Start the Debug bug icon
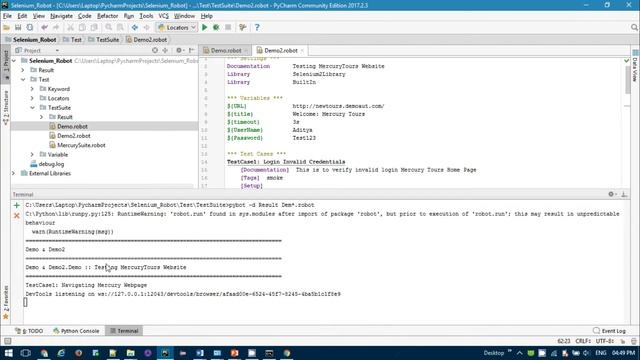The width and height of the screenshot is (640, 360). point(216,27)
